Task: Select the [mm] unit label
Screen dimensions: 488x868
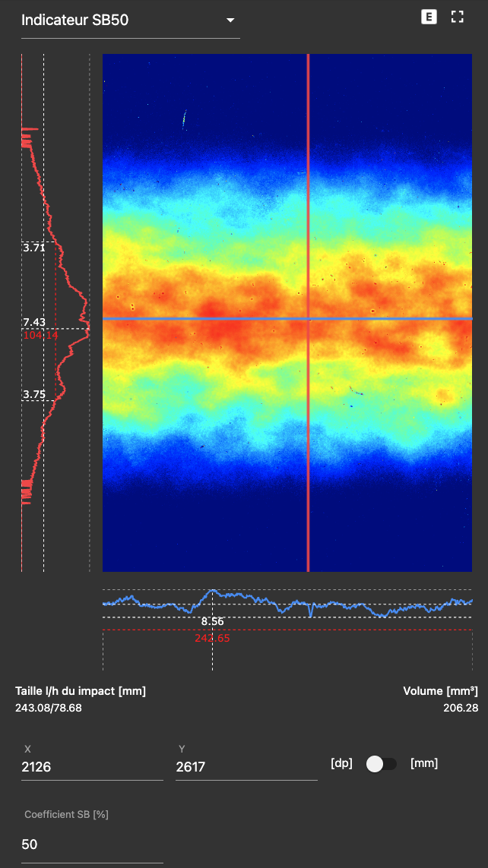Action: pyautogui.click(x=423, y=763)
